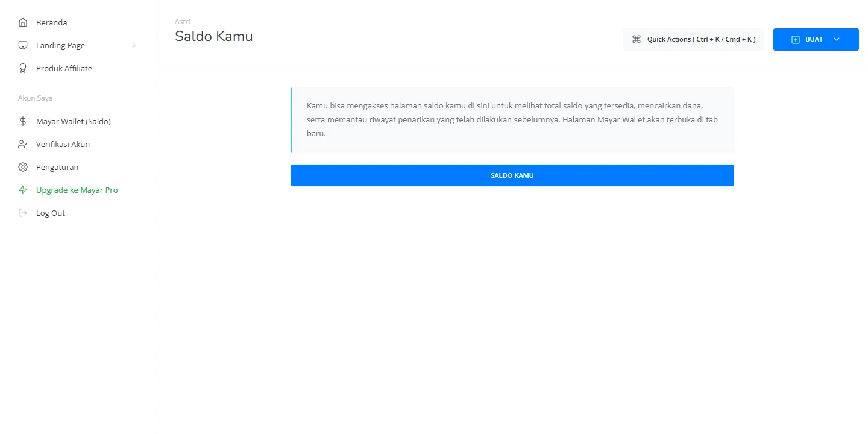Viewport: 868px width, 434px height.
Task: Go to Beranda in the sidebar
Action: click(51, 22)
